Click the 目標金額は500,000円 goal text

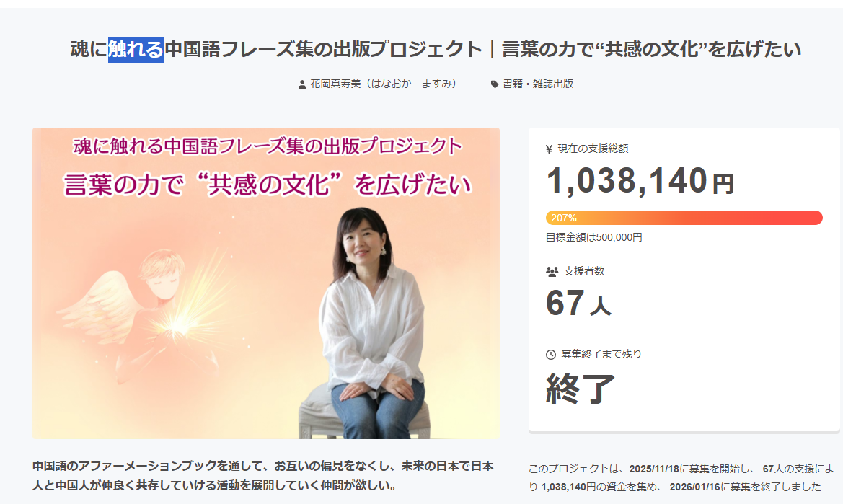[593, 237]
